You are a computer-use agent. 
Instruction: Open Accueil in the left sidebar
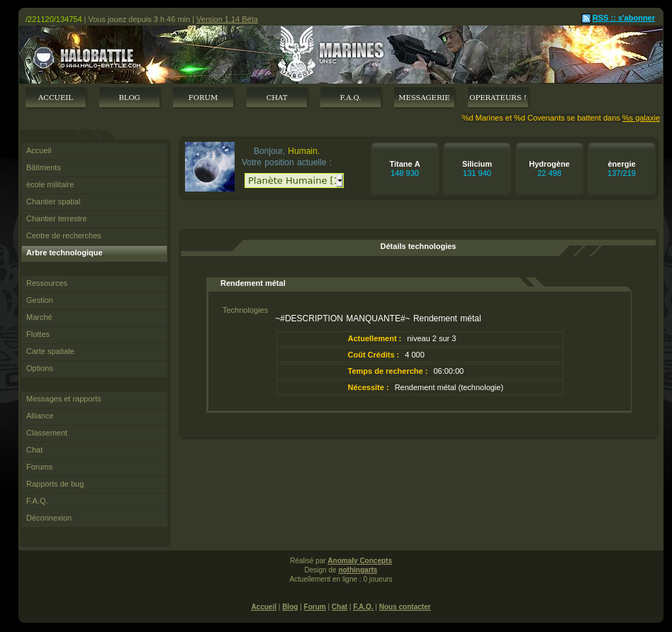tap(94, 151)
